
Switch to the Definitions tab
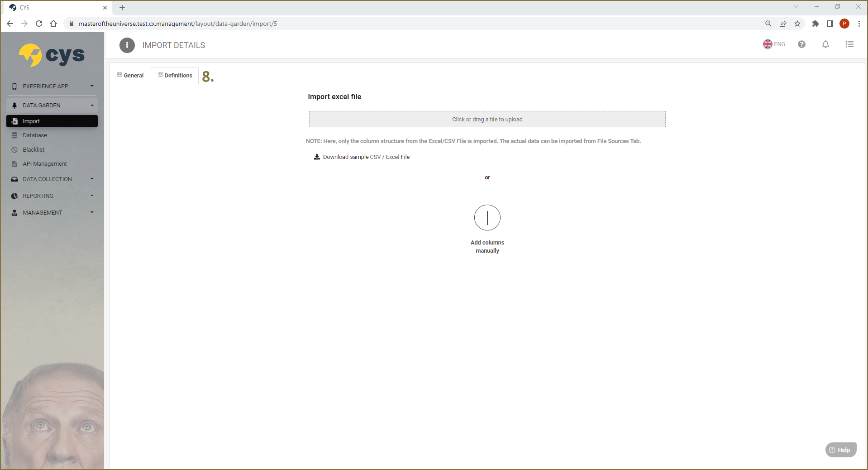(x=175, y=75)
